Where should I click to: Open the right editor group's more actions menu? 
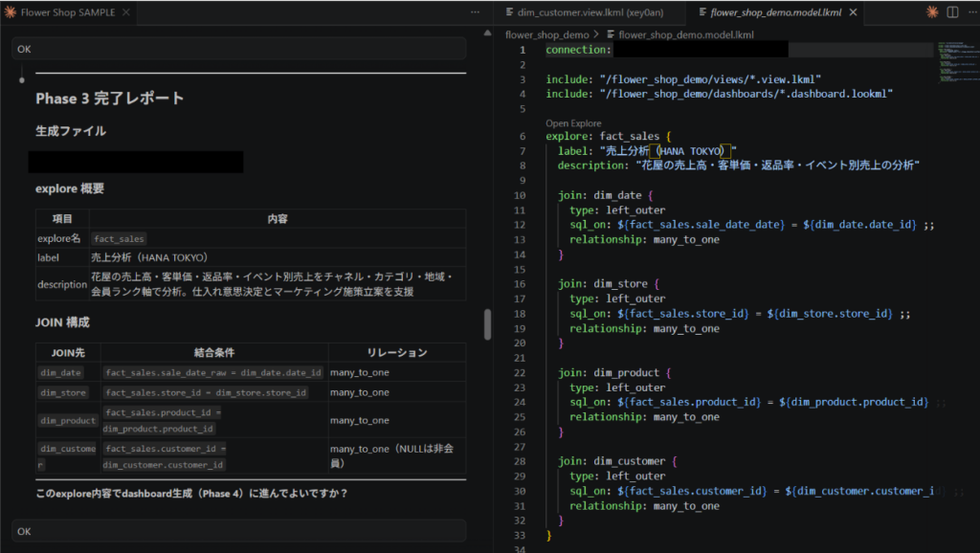click(x=973, y=12)
